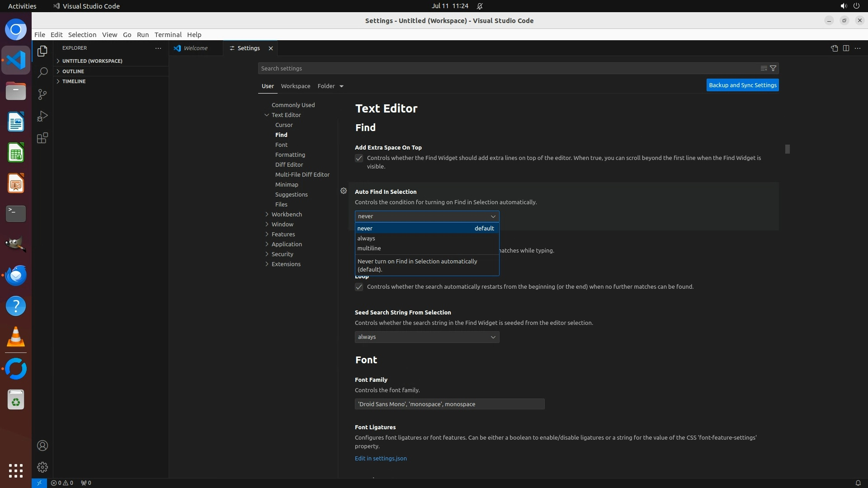Toggle the Loop checkbox

pyautogui.click(x=359, y=287)
